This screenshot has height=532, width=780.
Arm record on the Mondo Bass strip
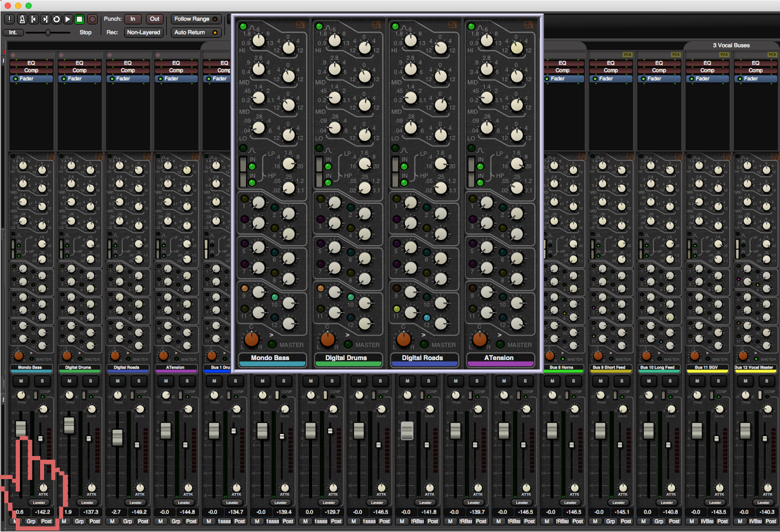(13, 55)
